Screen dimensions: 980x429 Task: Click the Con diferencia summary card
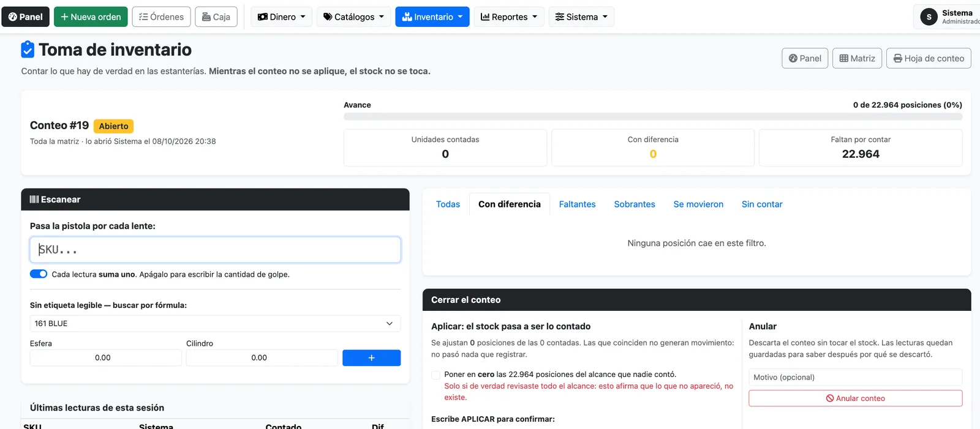coord(653,147)
